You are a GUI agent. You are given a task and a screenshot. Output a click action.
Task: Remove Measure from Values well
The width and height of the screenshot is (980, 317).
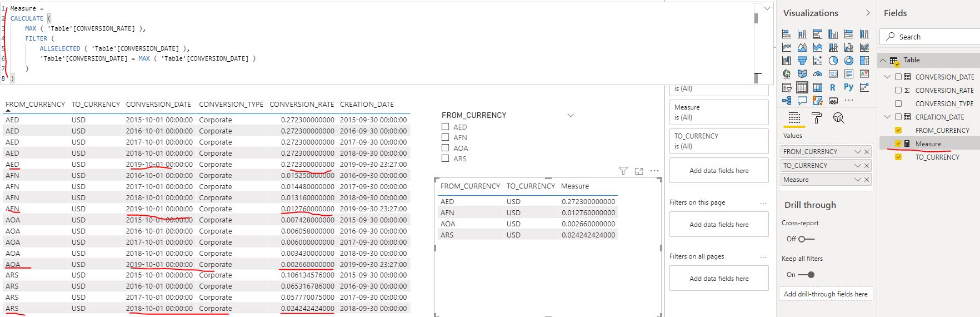pyautogui.click(x=867, y=180)
